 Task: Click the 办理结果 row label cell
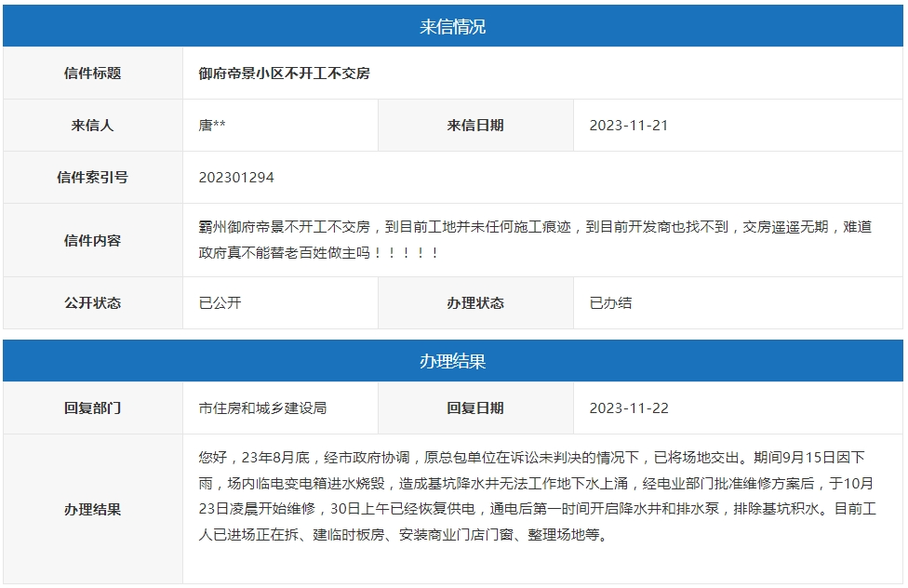click(x=93, y=509)
